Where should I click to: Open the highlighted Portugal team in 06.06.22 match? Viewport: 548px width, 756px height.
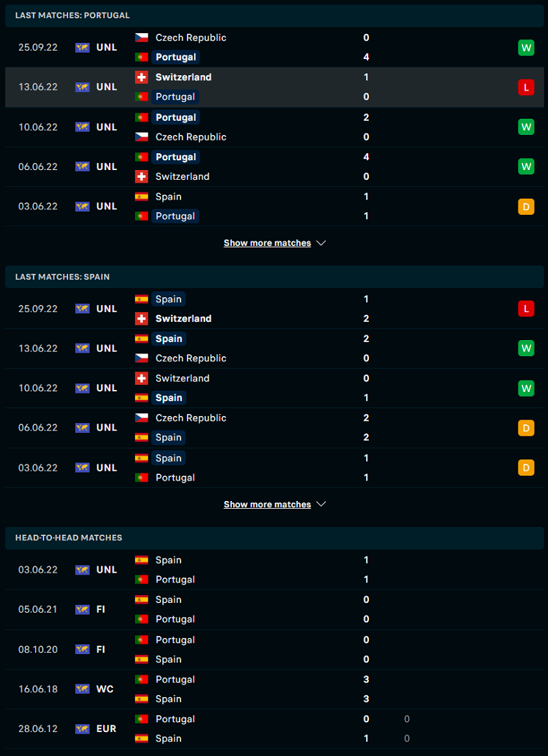[176, 157]
